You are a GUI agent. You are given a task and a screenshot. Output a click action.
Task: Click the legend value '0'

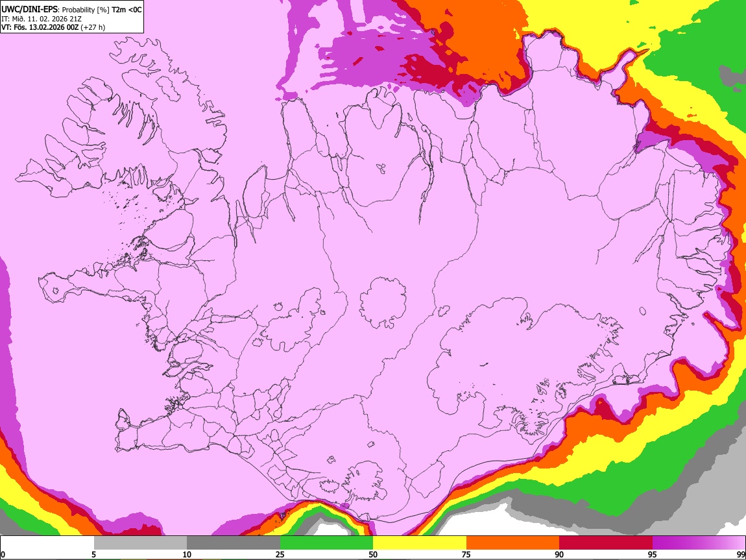point(3,554)
